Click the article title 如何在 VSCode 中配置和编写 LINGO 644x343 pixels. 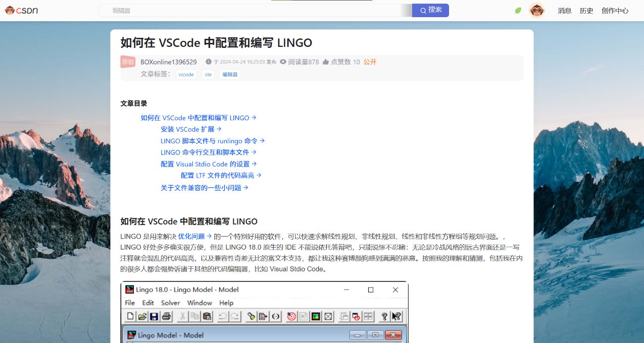tap(216, 42)
